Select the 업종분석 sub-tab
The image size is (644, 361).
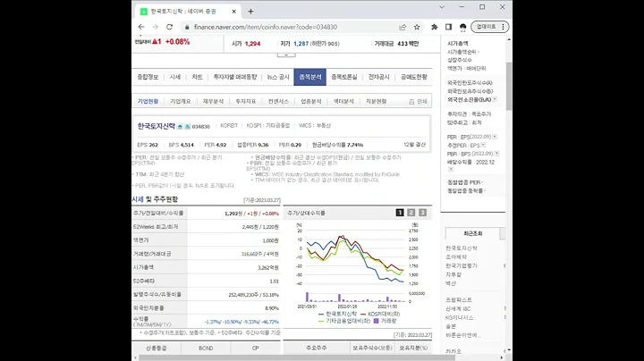click(311, 101)
